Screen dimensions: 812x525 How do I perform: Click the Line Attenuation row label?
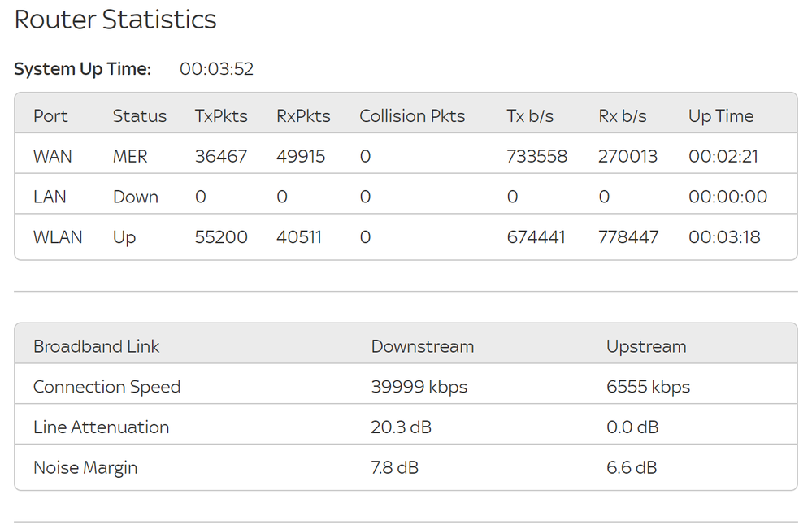(101, 427)
